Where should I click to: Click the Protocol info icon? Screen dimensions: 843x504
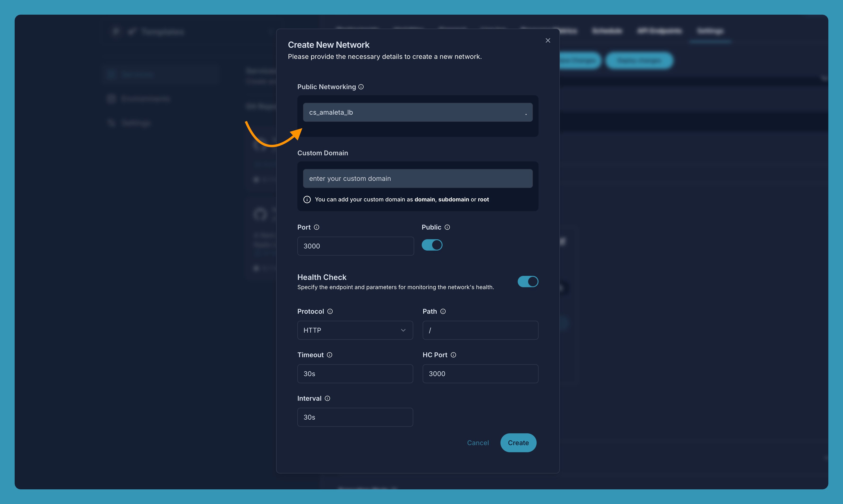pyautogui.click(x=330, y=311)
